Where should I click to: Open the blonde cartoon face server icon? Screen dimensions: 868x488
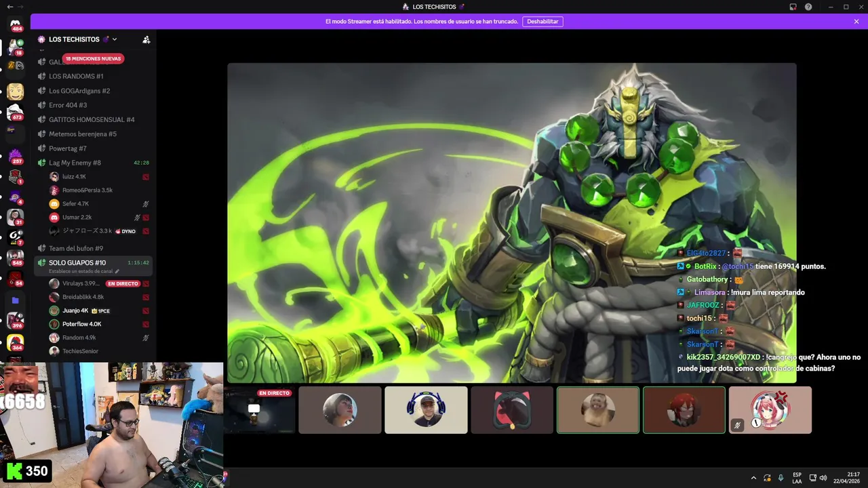(x=15, y=91)
